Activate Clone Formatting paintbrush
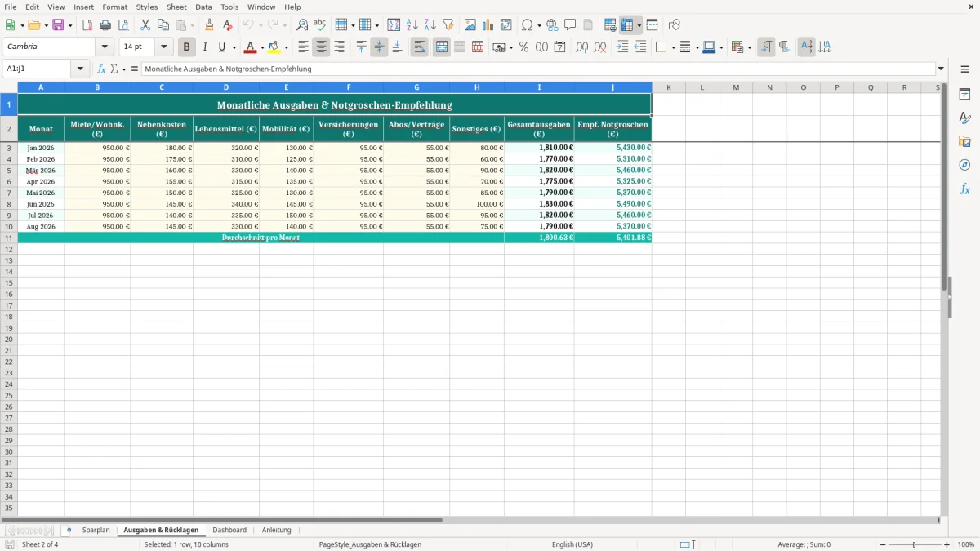Screen dimensions: 980x551 pos(210,25)
